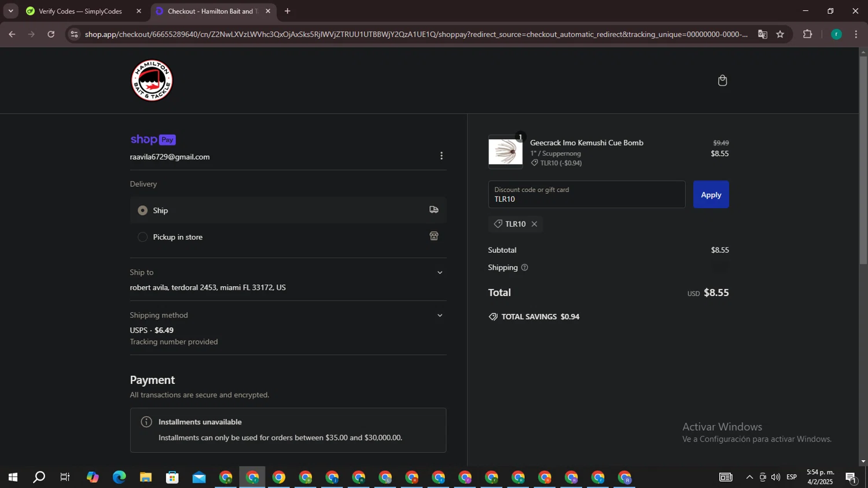Click the shipping info question icon
868x488 pixels.
(x=524, y=267)
